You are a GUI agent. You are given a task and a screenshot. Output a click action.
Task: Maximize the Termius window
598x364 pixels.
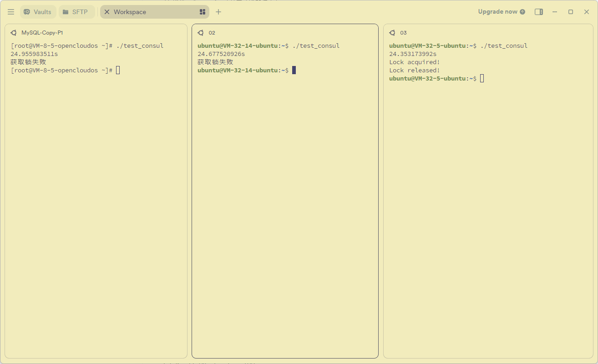point(571,12)
